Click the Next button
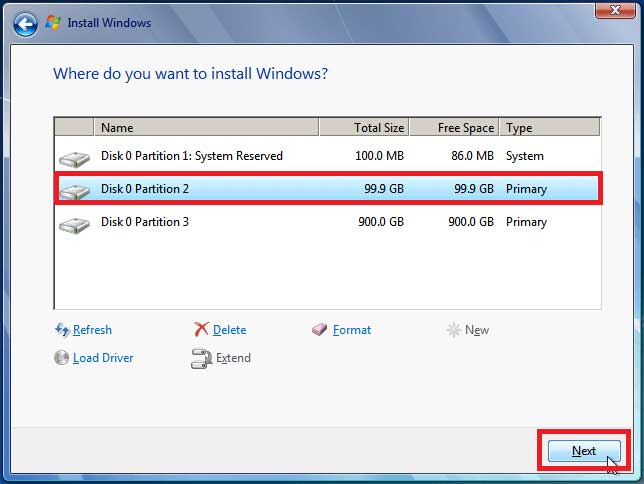The width and height of the screenshot is (644, 484). tap(584, 451)
